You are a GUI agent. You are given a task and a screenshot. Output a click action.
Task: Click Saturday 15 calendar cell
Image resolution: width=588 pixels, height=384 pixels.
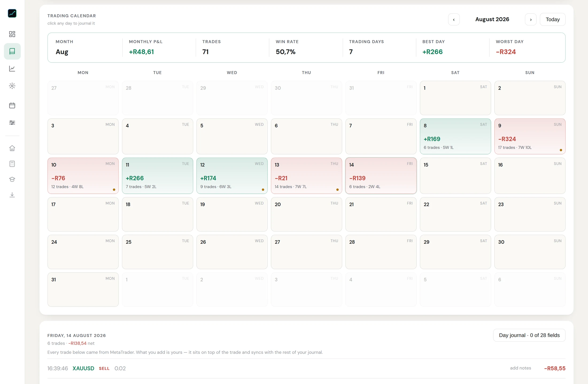[x=455, y=176]
